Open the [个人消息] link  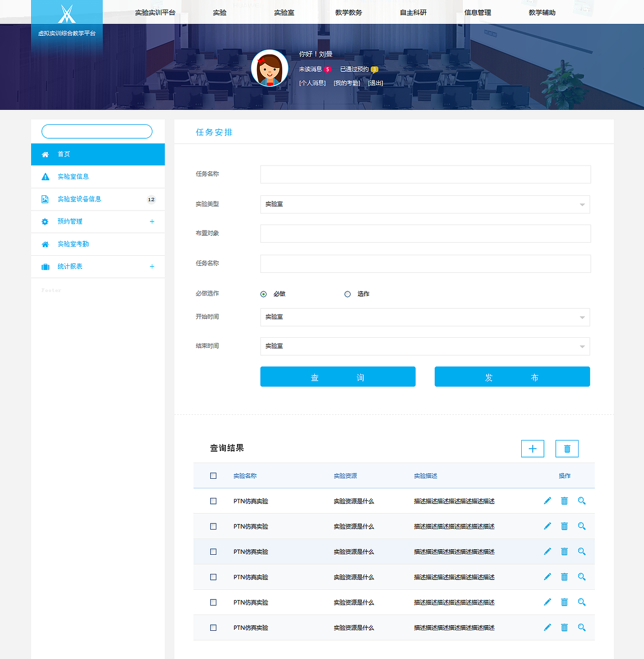coord(312,83)
